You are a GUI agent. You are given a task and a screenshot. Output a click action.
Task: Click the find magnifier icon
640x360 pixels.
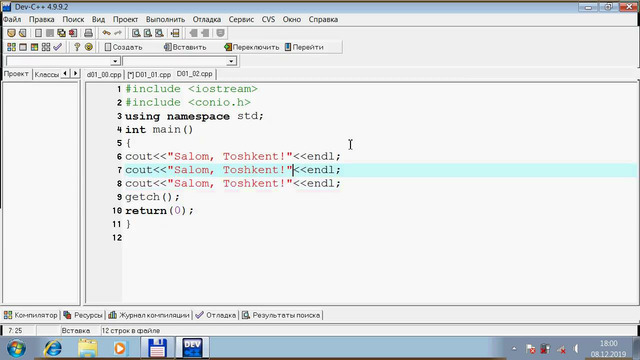136,33
